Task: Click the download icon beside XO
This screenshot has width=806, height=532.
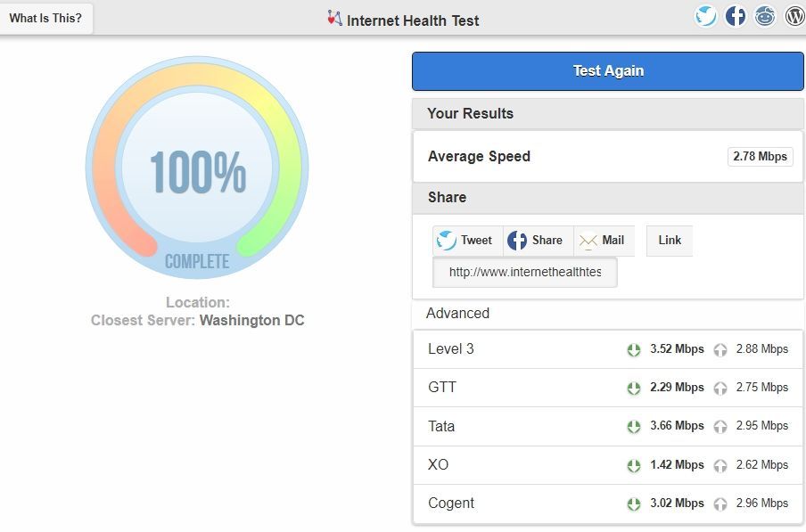Action: click(x=632, y=464)
